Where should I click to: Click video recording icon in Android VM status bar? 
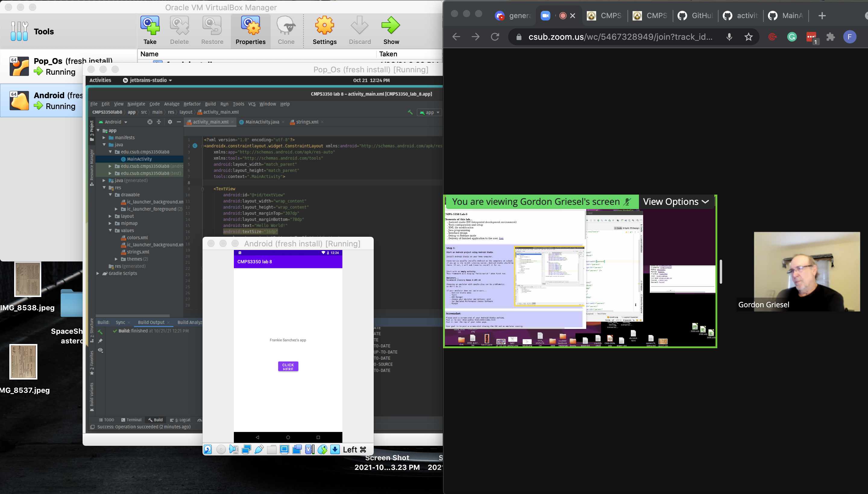pyautogui.click(x=297, y=449)
